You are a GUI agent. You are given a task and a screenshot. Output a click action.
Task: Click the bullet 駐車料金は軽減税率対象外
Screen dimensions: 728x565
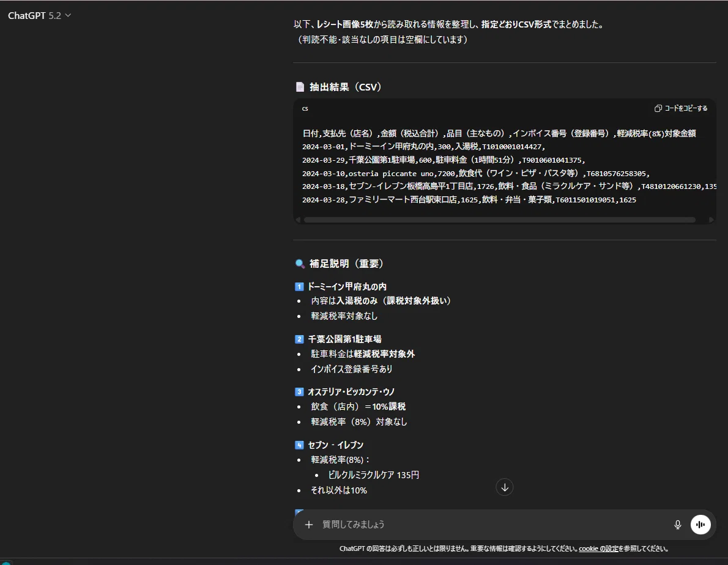pyautogui.click(x=363, y=354)
